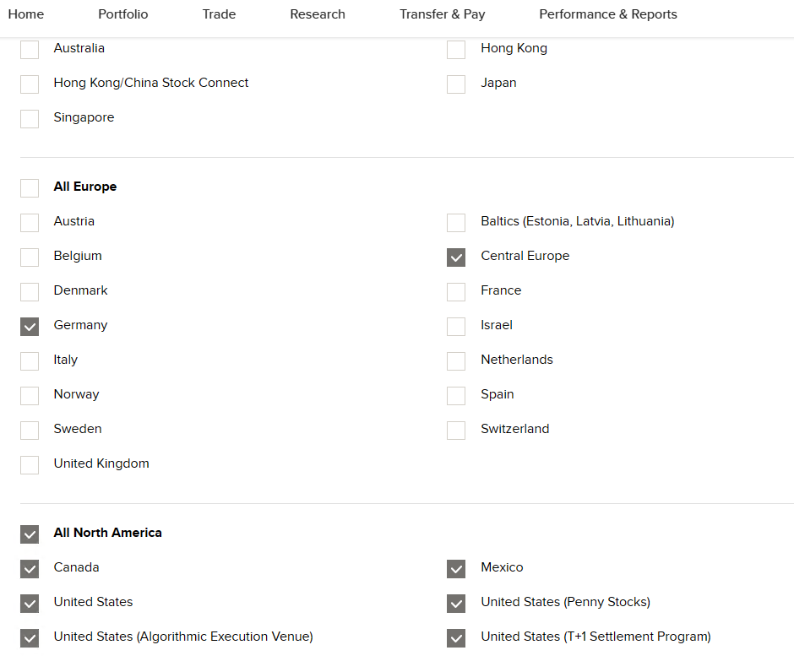Select Baltics (Estonia, Latvia, Lithuania) checkbox
The height and width of the screenshot is (672, 794).
(x=456, y=222)
